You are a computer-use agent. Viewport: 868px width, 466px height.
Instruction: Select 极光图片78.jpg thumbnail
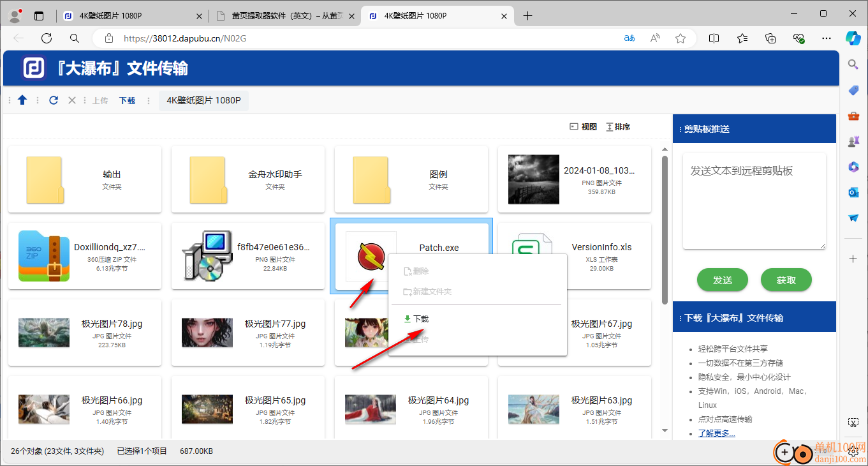point(43,333)
